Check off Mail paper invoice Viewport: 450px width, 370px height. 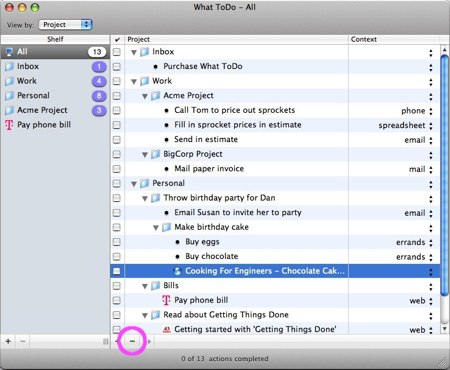[x=117, y=169]
